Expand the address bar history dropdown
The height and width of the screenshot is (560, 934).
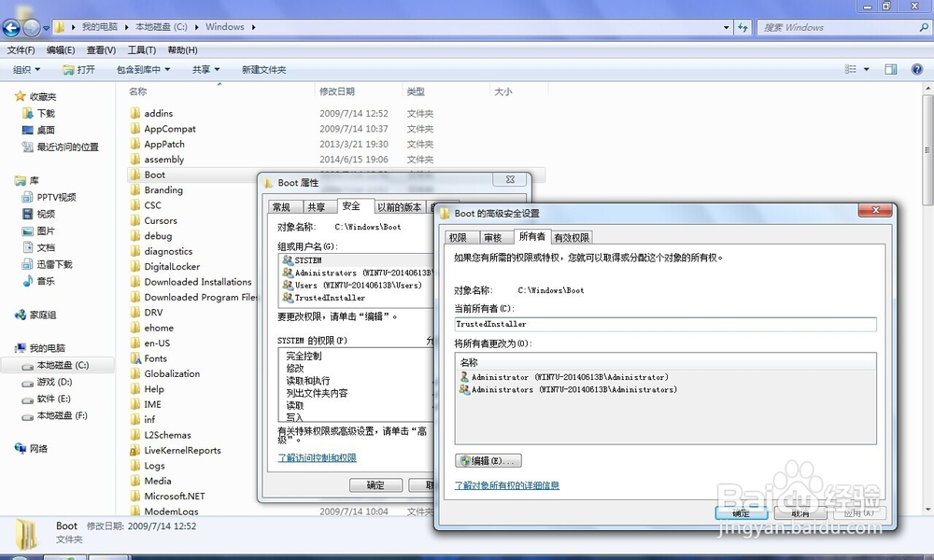(x=726, y=27)
